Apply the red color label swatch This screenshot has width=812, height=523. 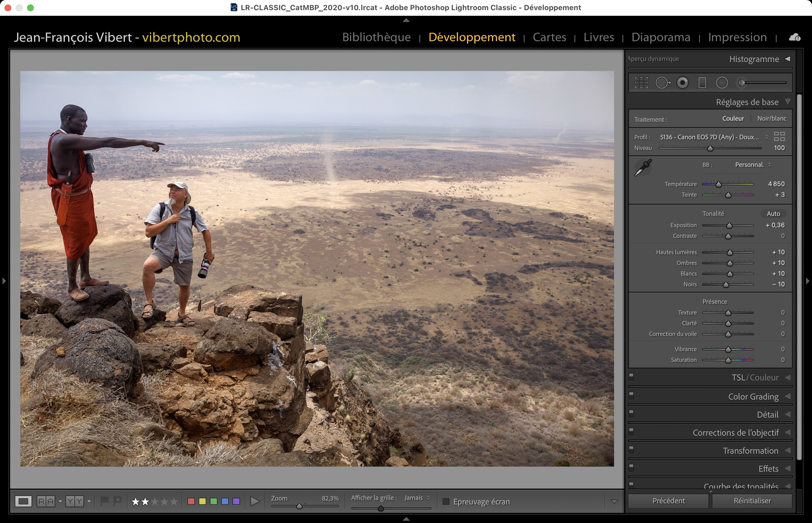(191, 501)
